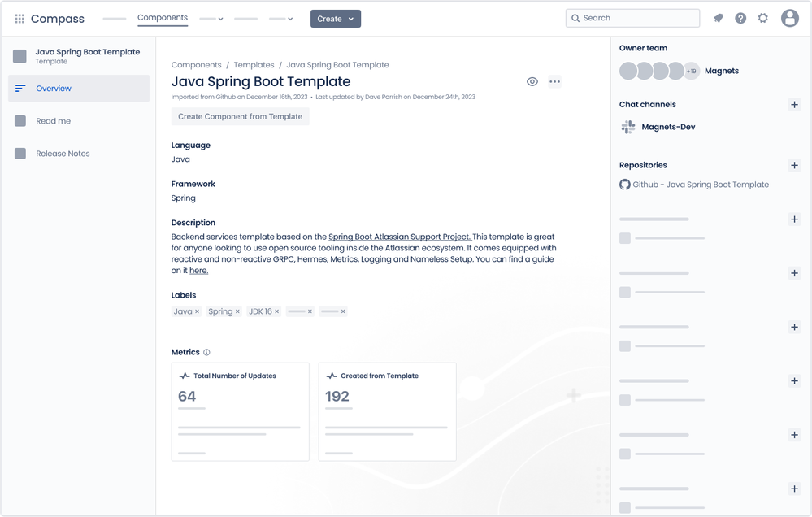Open the notifications icon in header
812x517 pixels.
click(718, 18)
